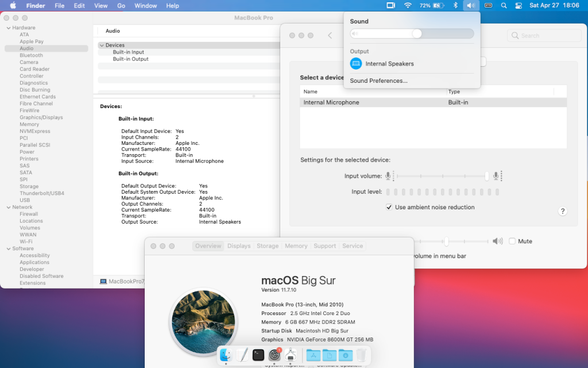This screenshot has width=588, height=368.
Task: Select Internal Speakers as output
Action: (x=389, y=64)
